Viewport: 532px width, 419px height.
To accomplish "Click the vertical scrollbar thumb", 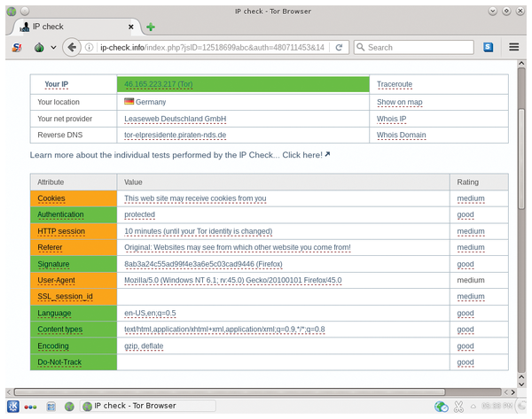I will [521, 159].
